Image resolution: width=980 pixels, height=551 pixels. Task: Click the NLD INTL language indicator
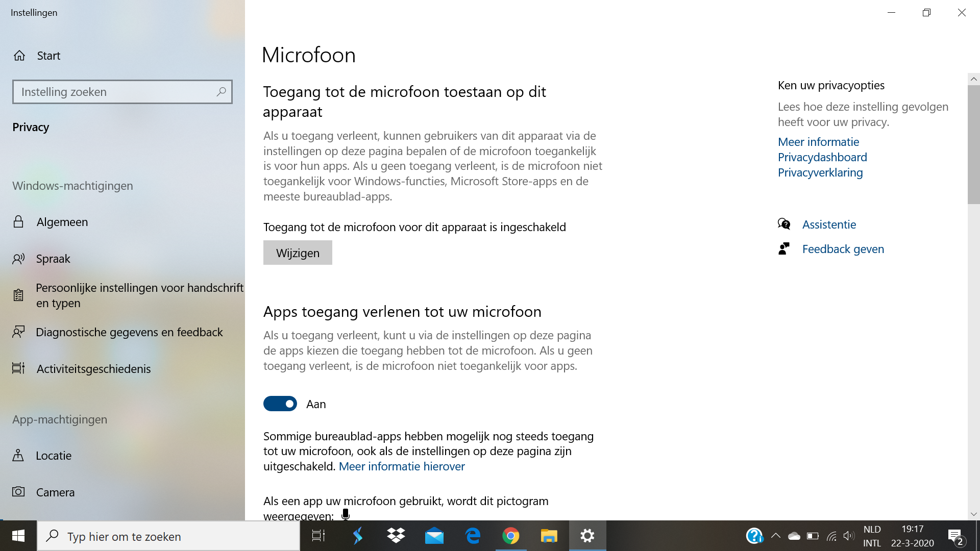(872, 536)
